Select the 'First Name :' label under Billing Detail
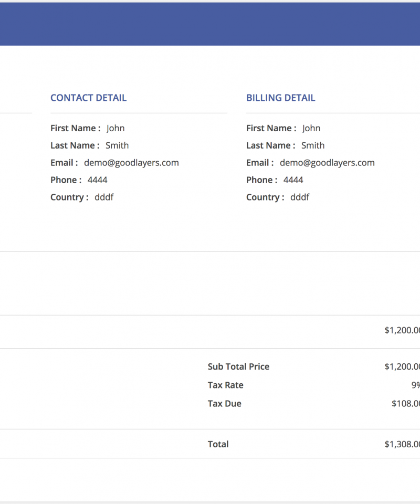Viewport: 420px width, 504px height. 271,128
